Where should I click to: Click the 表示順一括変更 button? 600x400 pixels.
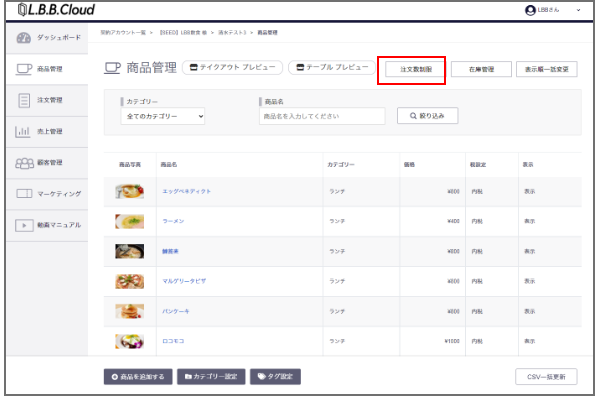click(547, 69)
